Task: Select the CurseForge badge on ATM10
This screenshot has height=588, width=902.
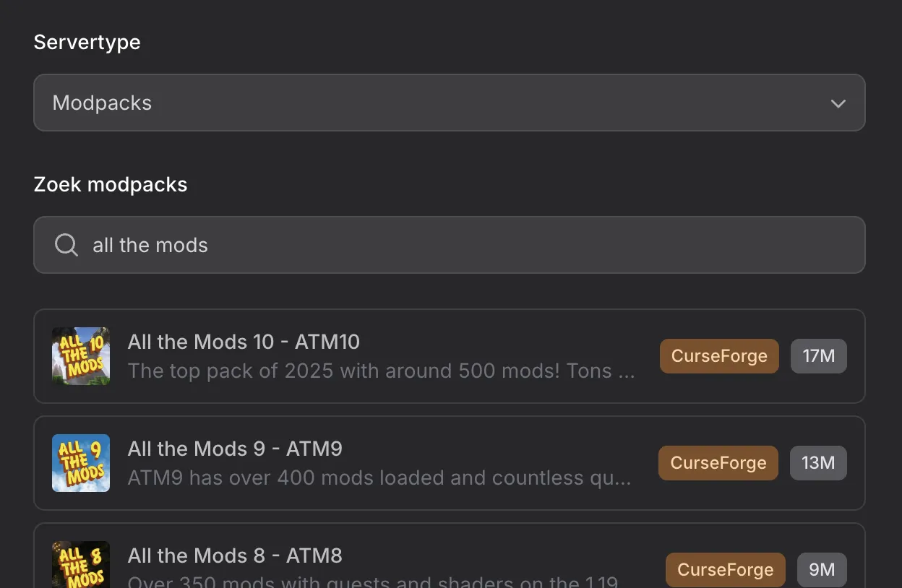Action: tap(719, 355)
